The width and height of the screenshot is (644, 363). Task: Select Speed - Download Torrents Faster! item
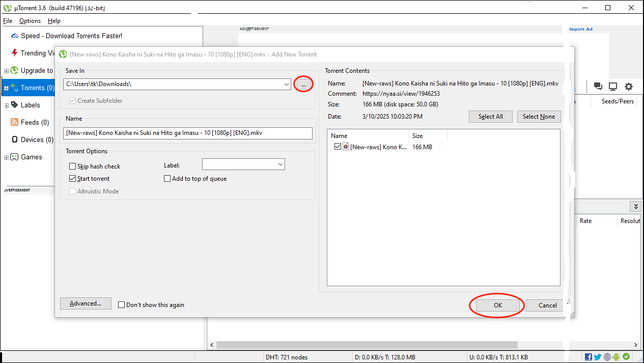[71, 36]
